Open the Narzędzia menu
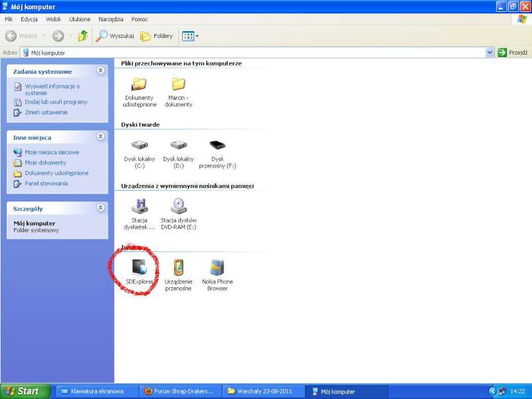 (x=110, y=19)
